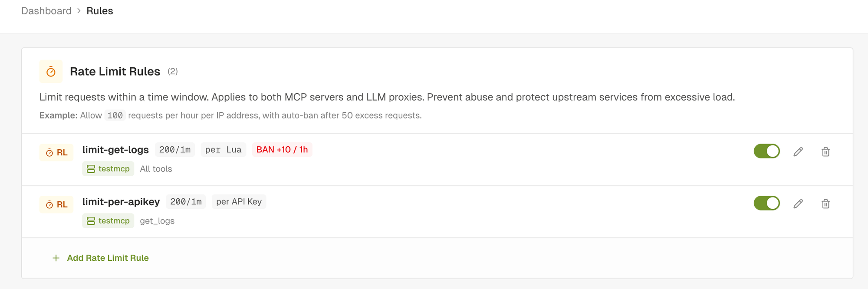Image resolution: width=868 pixels, height=289 pixels.
Task: Go to Dashboard in the breadcrumb
Action: 46,11
